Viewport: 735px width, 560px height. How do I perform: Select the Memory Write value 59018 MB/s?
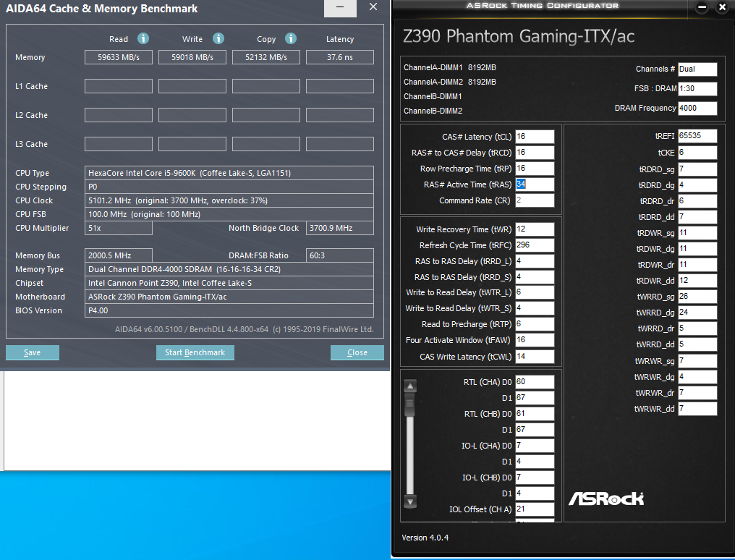click(x=192, y=57)
